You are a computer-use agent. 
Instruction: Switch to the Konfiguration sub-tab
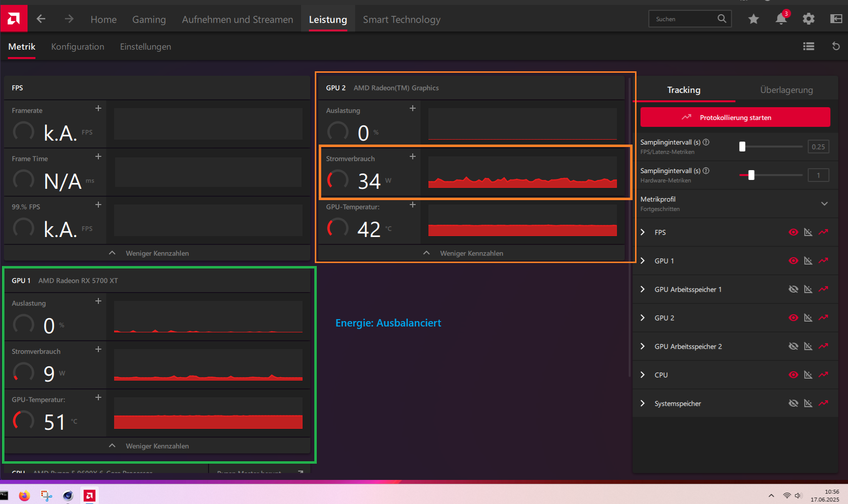tap(78, 47)
